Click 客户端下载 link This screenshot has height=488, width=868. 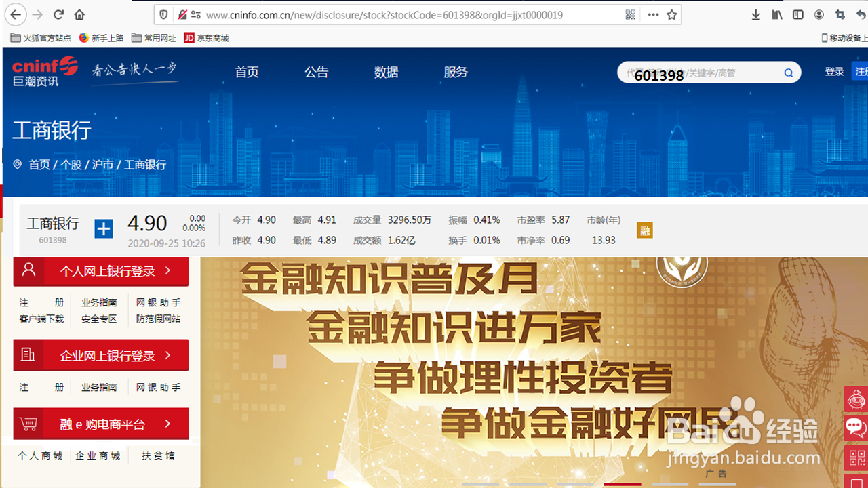pyautogui.click(x=41, y=319)
